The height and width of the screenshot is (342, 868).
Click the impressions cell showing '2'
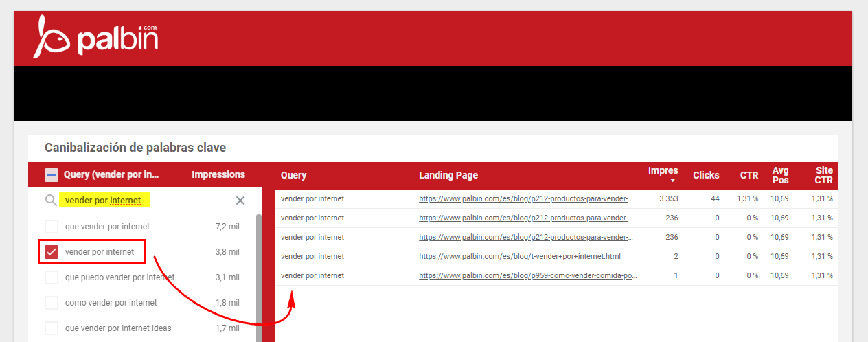tap(676, 257)
